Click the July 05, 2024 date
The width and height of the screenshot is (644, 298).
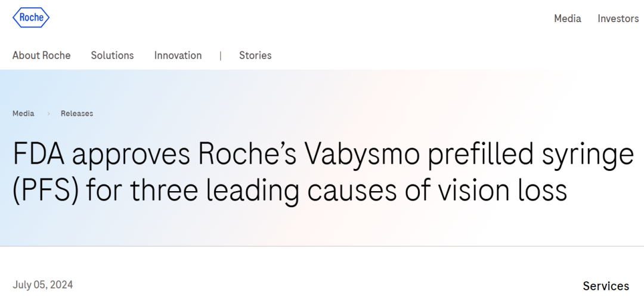coord(42,285)
